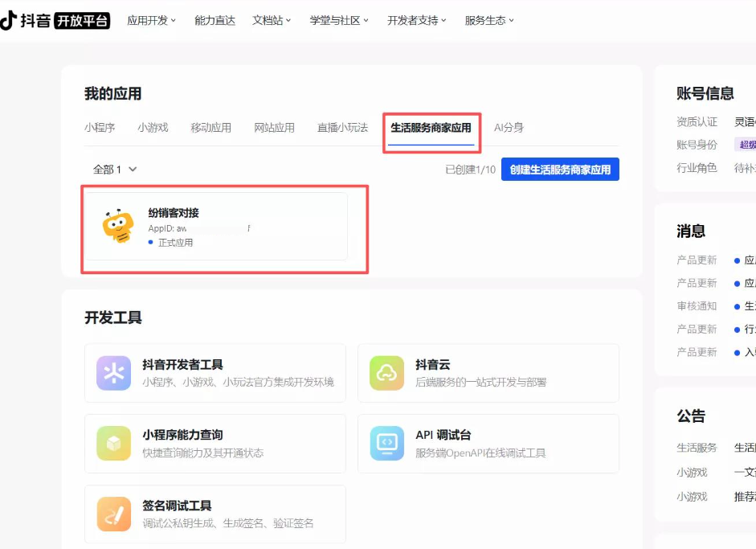Screen dimensions: 756x549
Task: Open the 小程序能力查询 card title
Action: point(182,435)
